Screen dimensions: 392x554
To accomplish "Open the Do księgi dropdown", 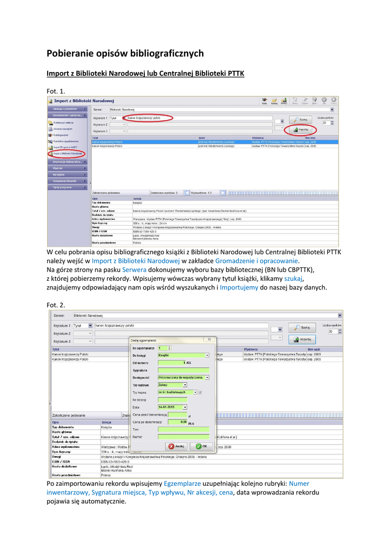I will (x=207, y=355).
